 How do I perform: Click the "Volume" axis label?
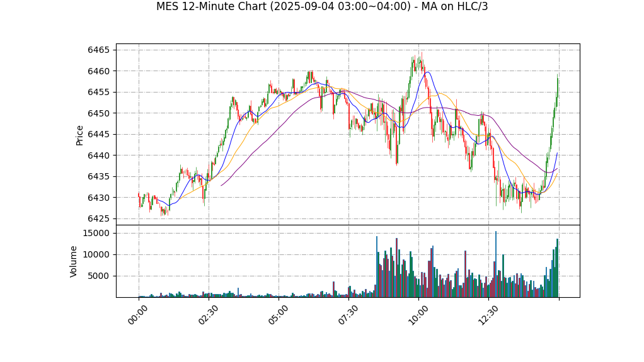[x=74, y=261]
